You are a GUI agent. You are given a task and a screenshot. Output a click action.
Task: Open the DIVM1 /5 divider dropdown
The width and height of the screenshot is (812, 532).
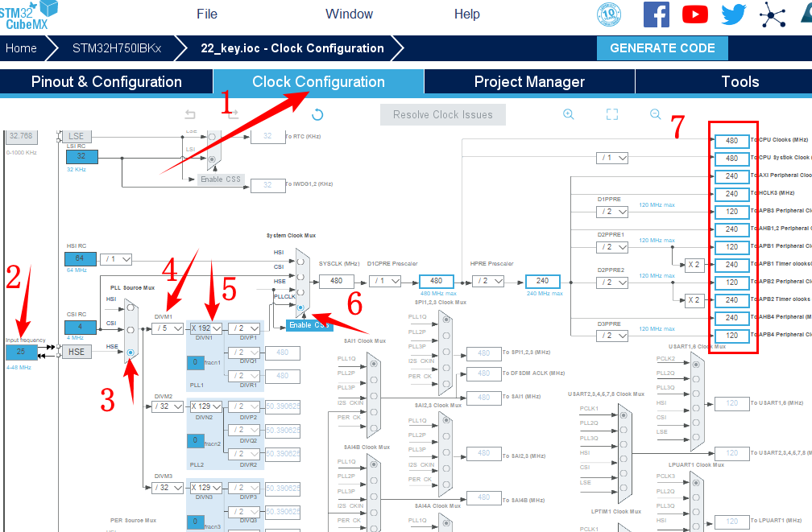[166, 328]
